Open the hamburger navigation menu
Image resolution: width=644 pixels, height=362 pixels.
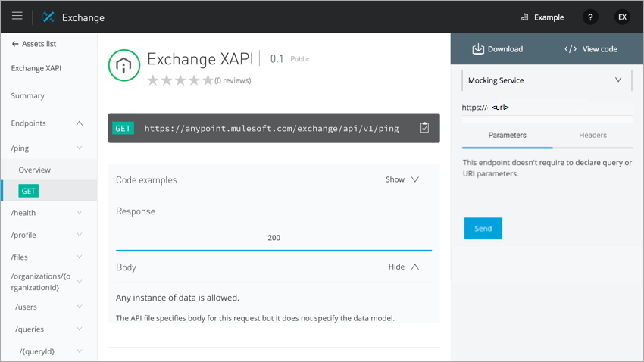pyautogui.click(x=17, y=16)
